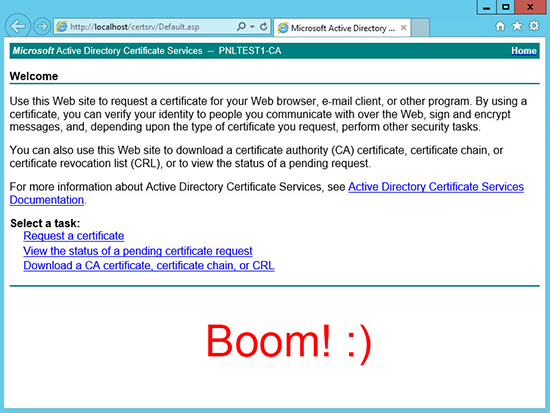This screenshot has height=413, width=550.
Task: Click Download a CA certificate, certificate chain, or CRL
Action: (149, 266)
